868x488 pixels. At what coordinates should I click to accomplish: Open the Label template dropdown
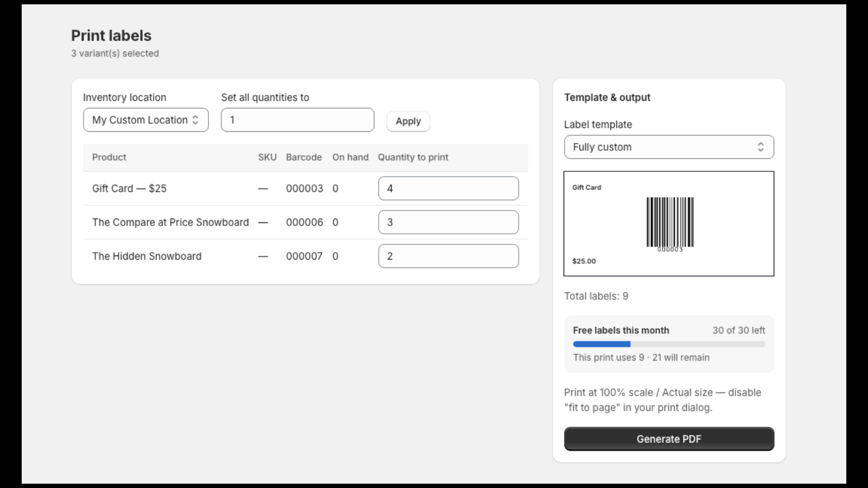coord(669,147)
